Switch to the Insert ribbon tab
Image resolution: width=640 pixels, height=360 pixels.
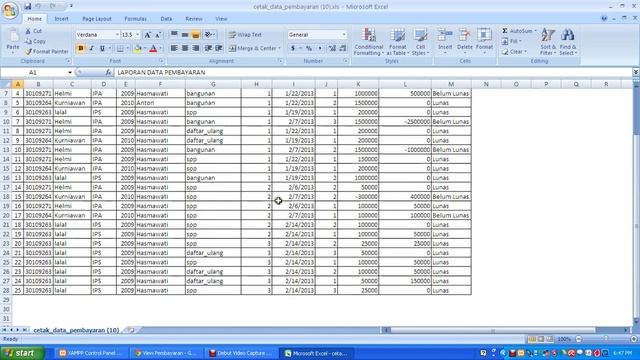point(62,19)
